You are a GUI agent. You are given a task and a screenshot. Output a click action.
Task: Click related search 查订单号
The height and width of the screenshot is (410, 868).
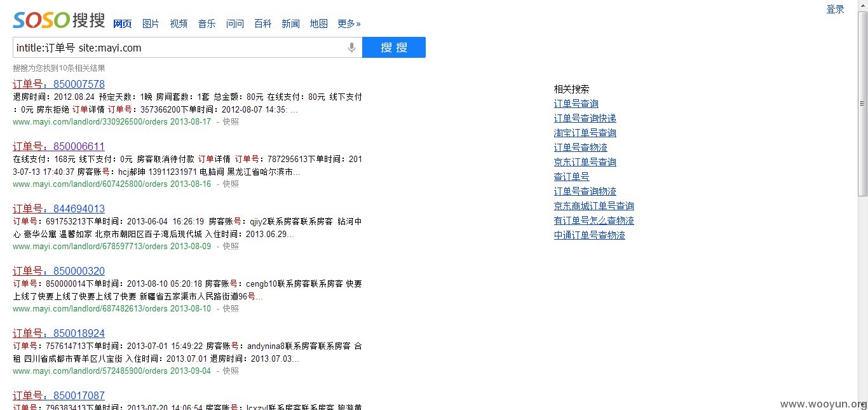[572, 177]
